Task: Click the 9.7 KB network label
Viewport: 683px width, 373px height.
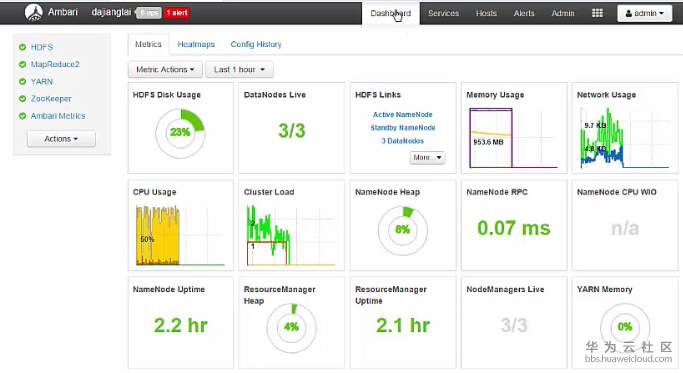Action: pos(595,125)
